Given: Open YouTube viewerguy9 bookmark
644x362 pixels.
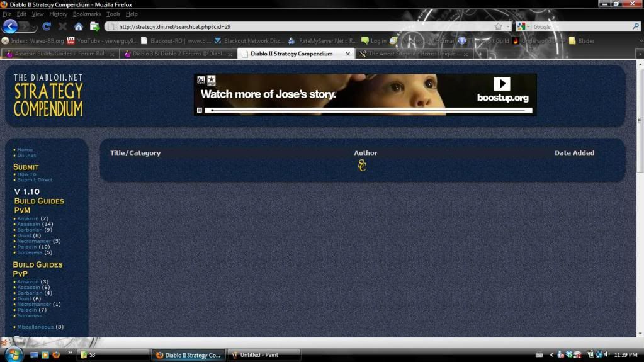Looking at the screenshot, I should point(102,41).
